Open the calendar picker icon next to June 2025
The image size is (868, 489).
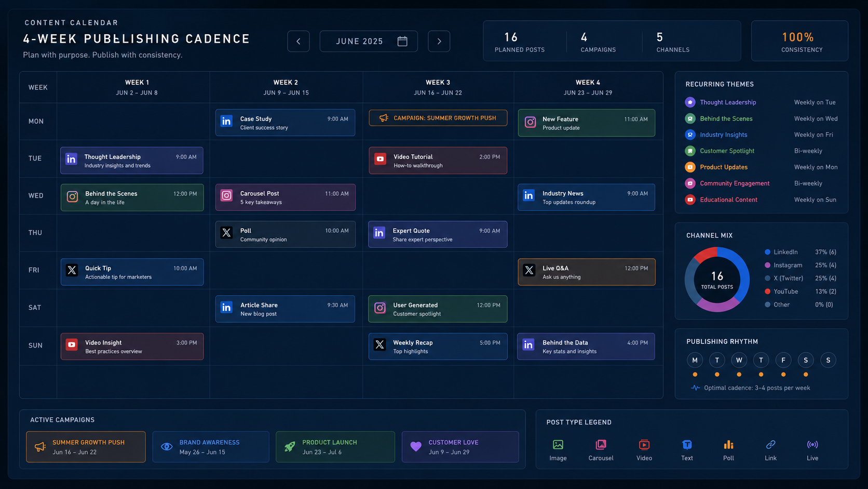point(402,41)
